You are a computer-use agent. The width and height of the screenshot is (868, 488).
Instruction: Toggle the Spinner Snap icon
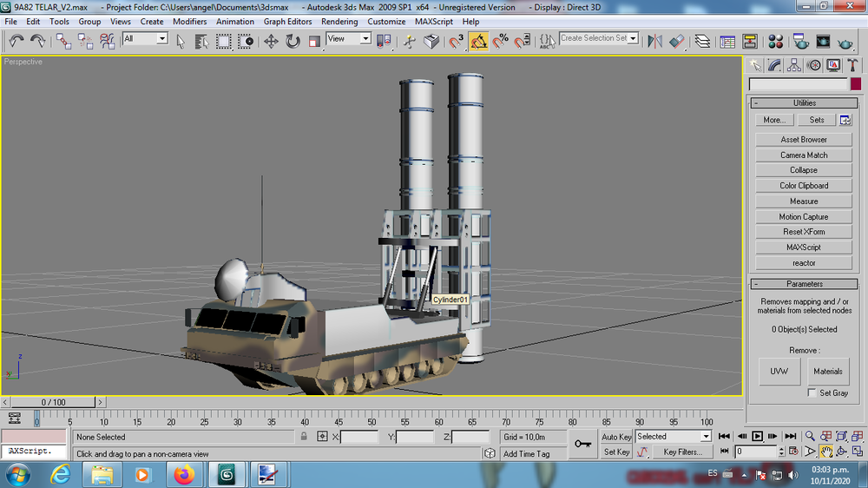[x=522, y=42]
